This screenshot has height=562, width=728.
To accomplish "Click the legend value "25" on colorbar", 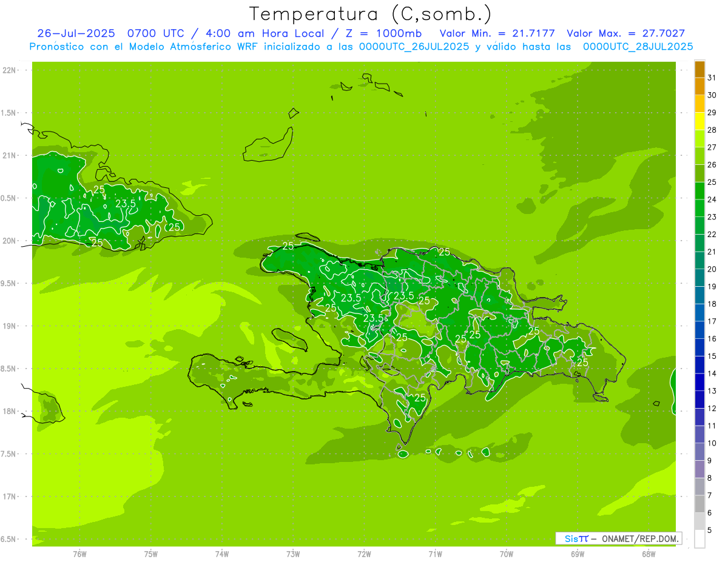I will (712, 182).
